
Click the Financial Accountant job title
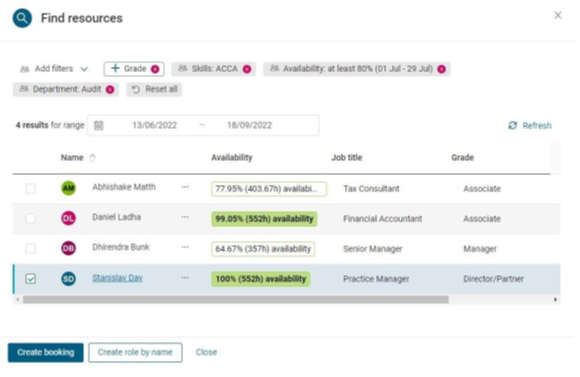click(382, 219)
